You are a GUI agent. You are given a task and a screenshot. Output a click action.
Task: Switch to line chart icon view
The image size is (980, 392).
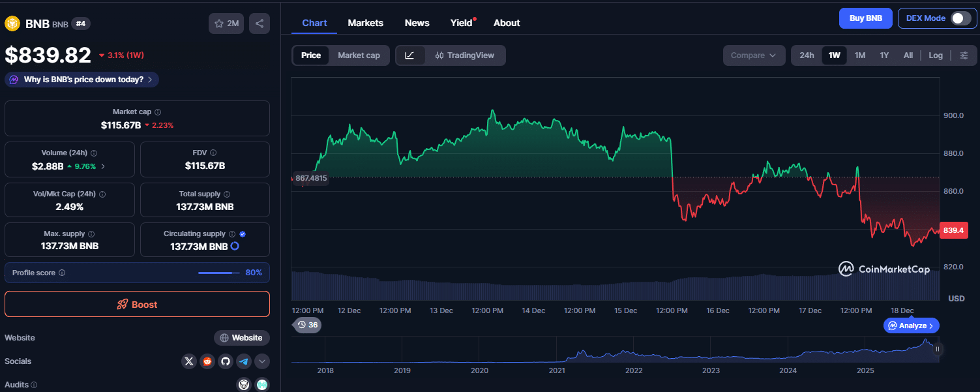(x=409, y=55)
